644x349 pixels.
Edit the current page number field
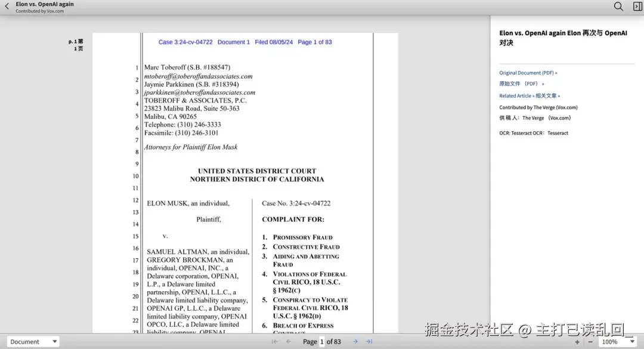coord(322,342)
